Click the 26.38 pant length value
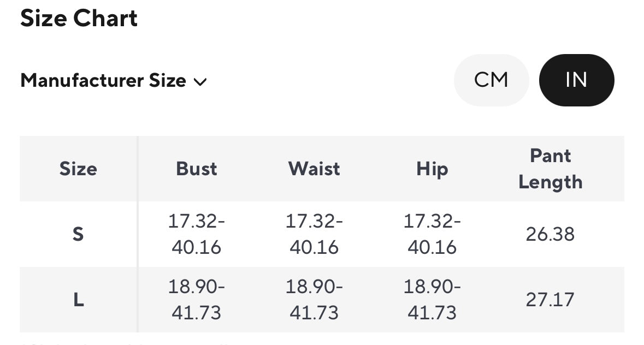Viewport: 644px width, 345px height. pos(550,234)
